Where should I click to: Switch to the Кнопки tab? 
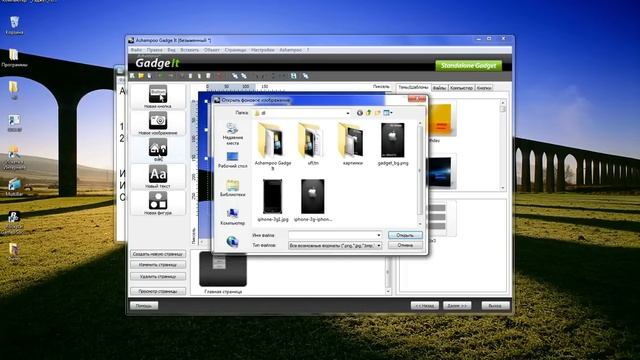[x=484, y=88]
